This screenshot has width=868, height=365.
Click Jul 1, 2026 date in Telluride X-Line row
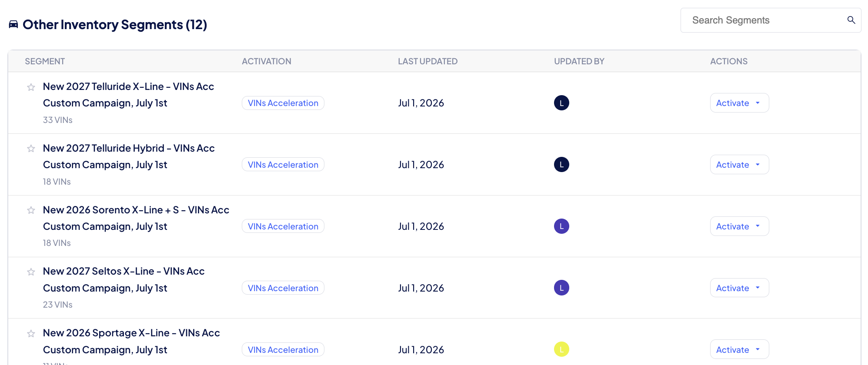(x=421, y=103)
